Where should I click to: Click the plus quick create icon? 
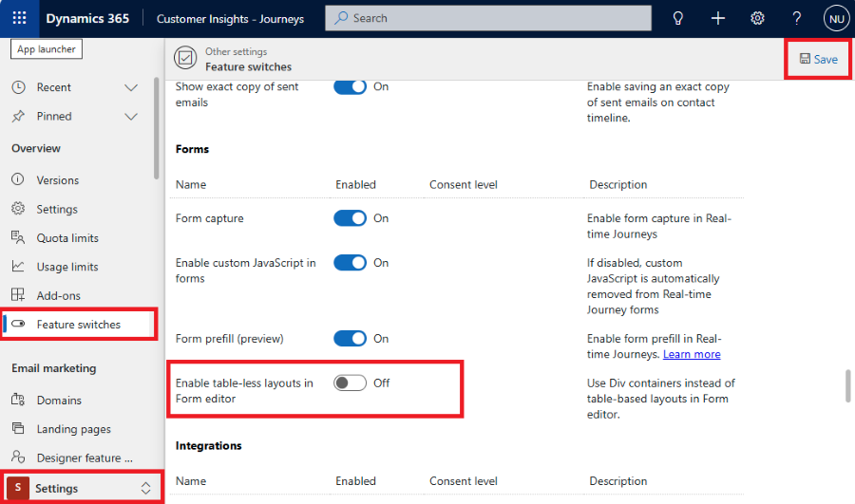(718, 18)
